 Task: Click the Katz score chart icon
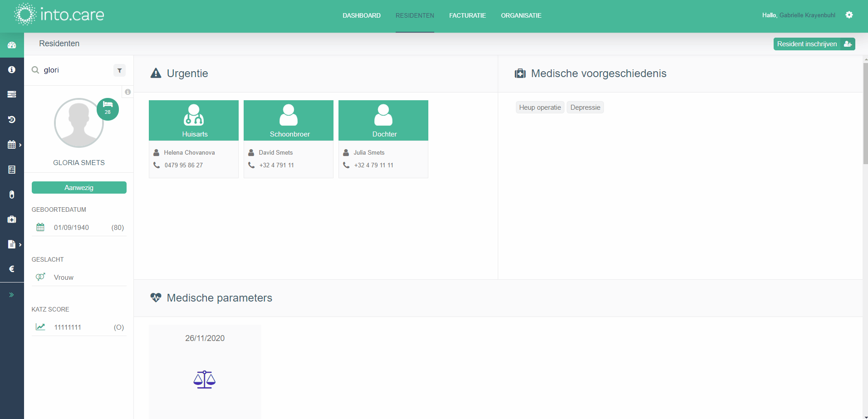coord(40,327)
